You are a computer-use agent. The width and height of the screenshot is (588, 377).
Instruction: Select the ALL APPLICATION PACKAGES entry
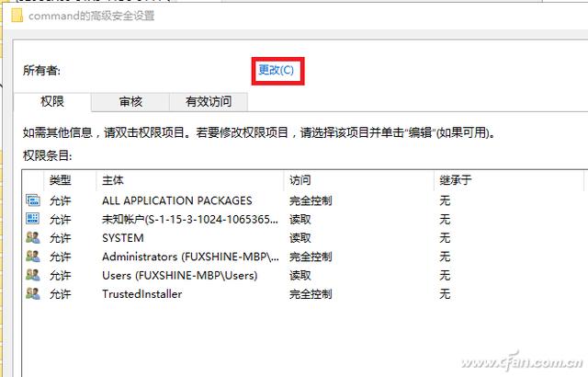click(177, 200)
